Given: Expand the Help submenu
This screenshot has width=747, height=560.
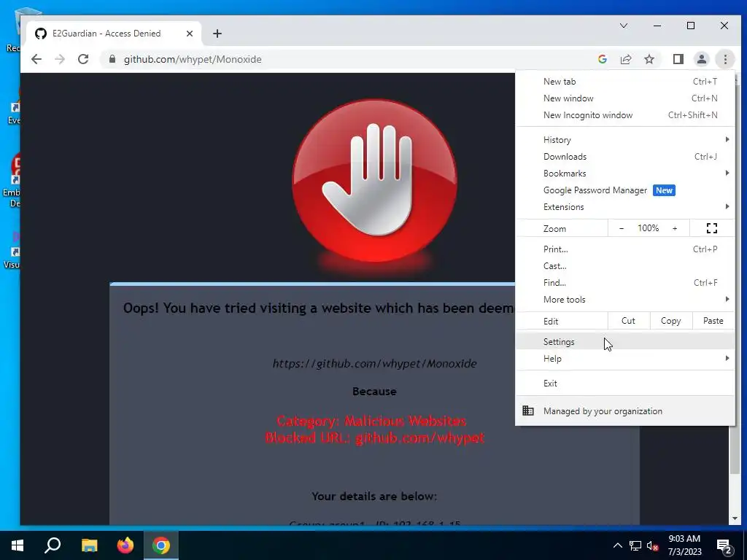Looking at the screenshot, I should 625,359.
